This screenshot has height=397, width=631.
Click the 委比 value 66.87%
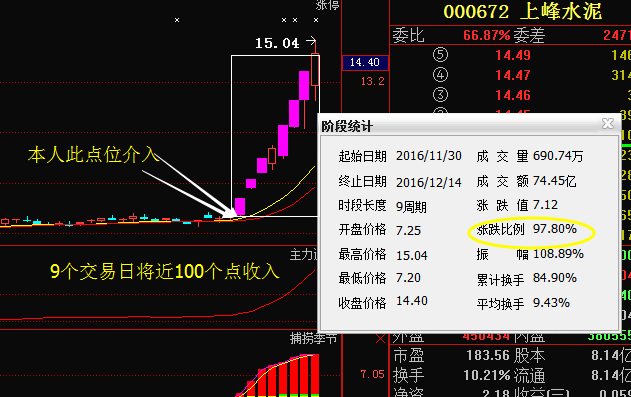click(487, 36)
